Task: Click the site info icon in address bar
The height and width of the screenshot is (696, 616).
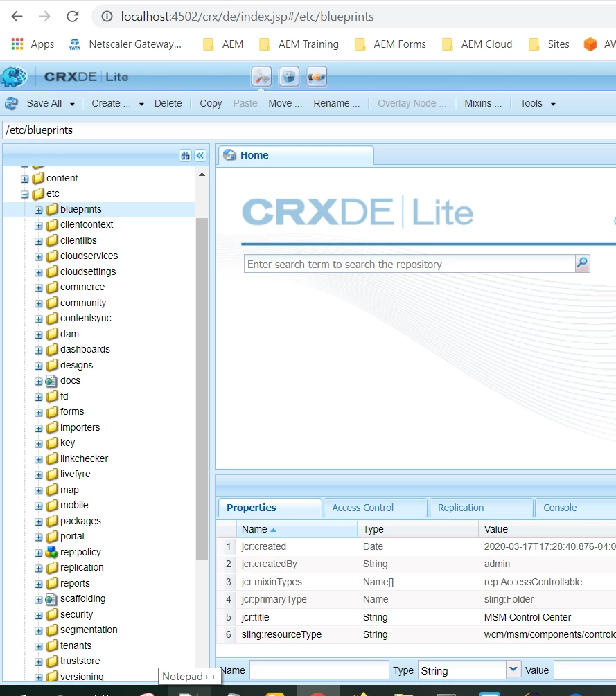Action: pos(107,17)
